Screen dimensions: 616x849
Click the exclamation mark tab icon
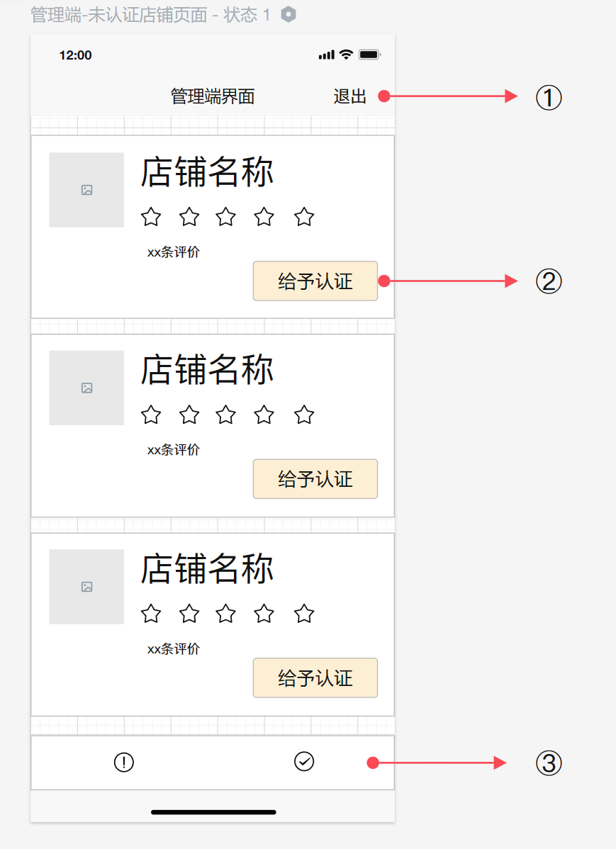click(x=124, y=763)
